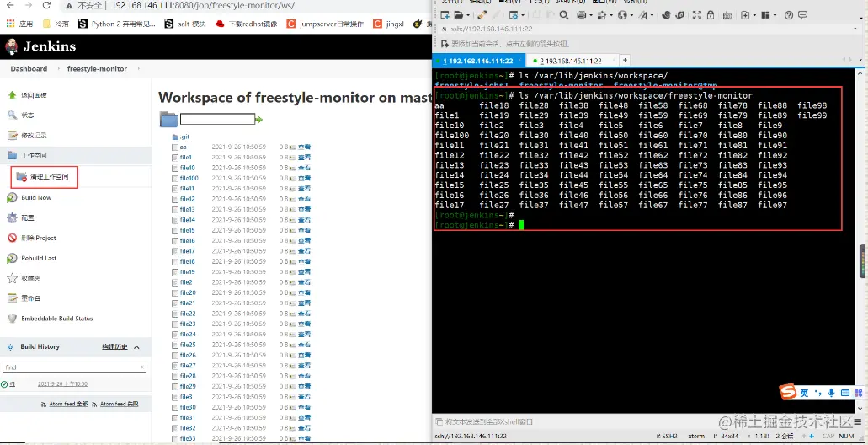This screenshot has height=445, width=868.
Task: Open file100 in workspace list
Action: 189,178
